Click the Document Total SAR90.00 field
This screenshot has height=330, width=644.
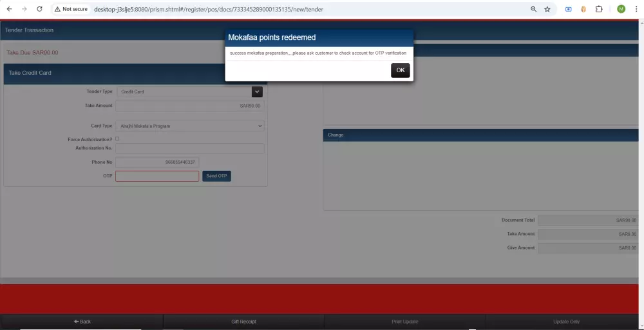coord(588,220)
